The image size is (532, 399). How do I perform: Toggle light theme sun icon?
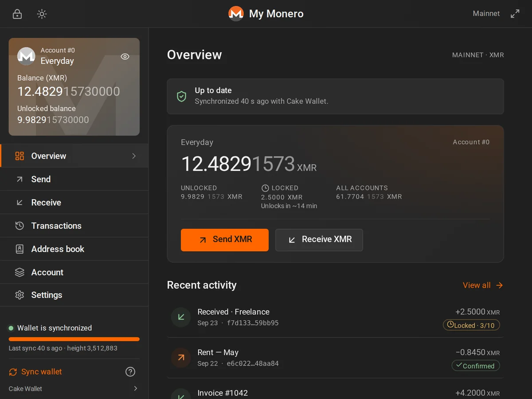pyautogui.click(x=42, y=14)
